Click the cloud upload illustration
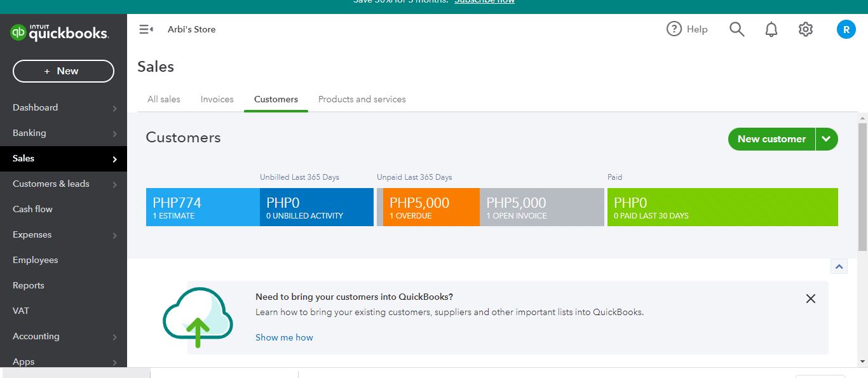Screen dimensions: 868x378 (196, 317)
